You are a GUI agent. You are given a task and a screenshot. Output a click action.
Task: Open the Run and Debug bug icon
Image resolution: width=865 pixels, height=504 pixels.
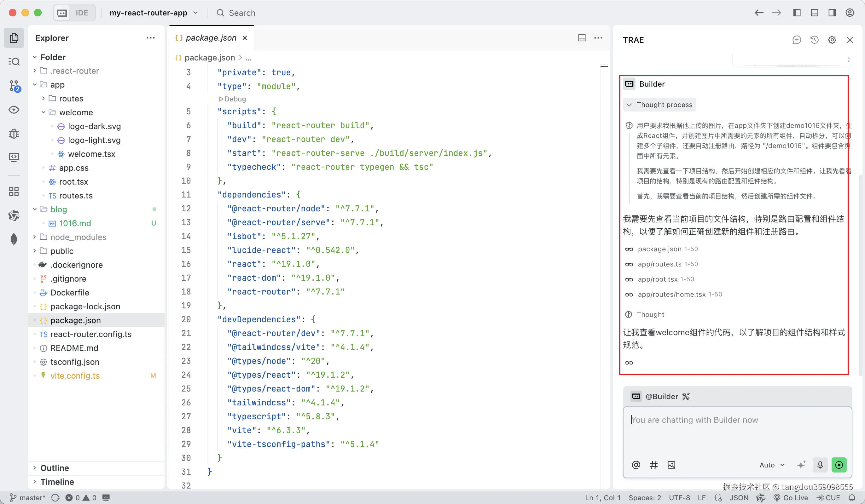point(14,134)
